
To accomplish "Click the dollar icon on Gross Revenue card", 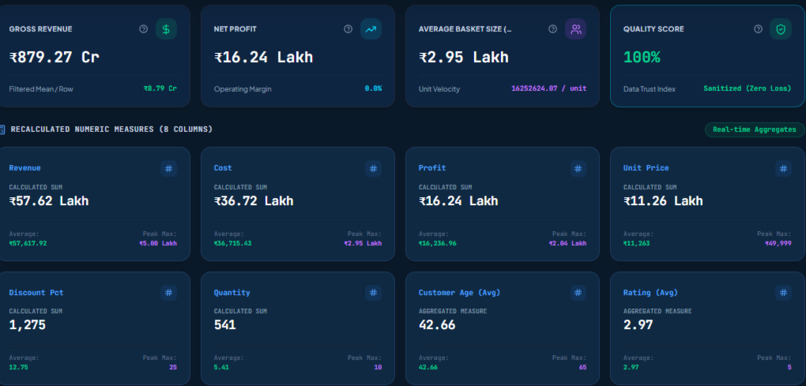I will point(166,29).
